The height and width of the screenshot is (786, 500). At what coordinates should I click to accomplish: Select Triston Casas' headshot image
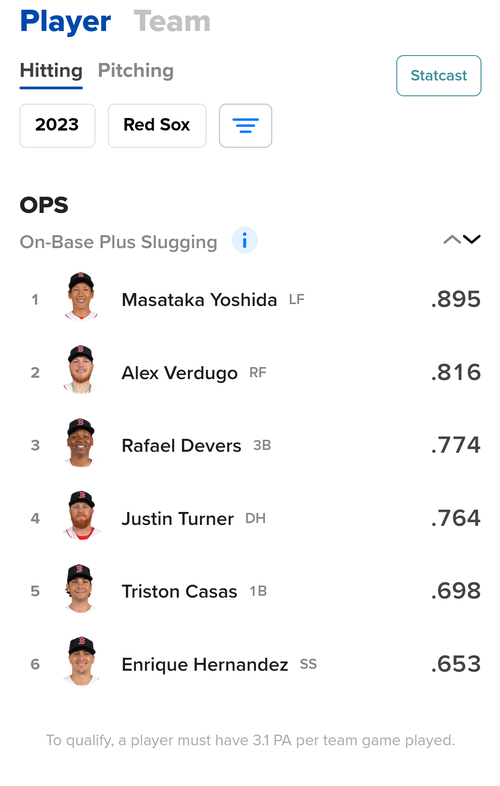(81, 588)
